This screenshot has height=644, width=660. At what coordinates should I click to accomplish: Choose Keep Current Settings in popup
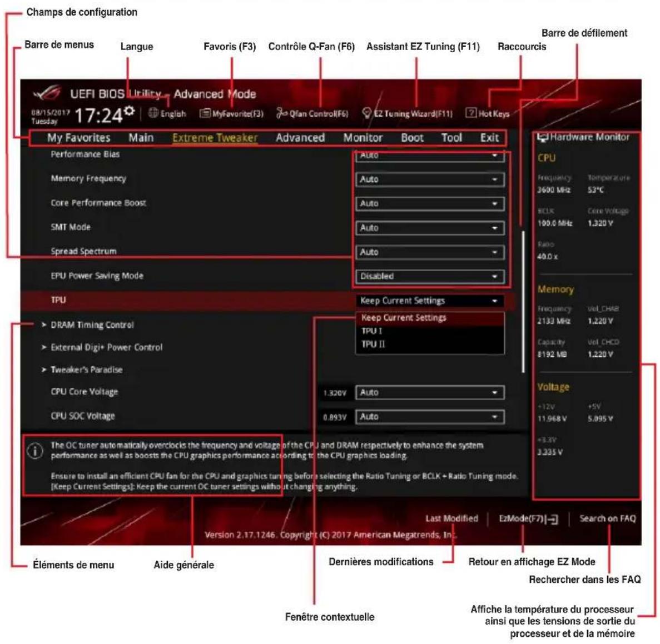(x=430, y=318)
